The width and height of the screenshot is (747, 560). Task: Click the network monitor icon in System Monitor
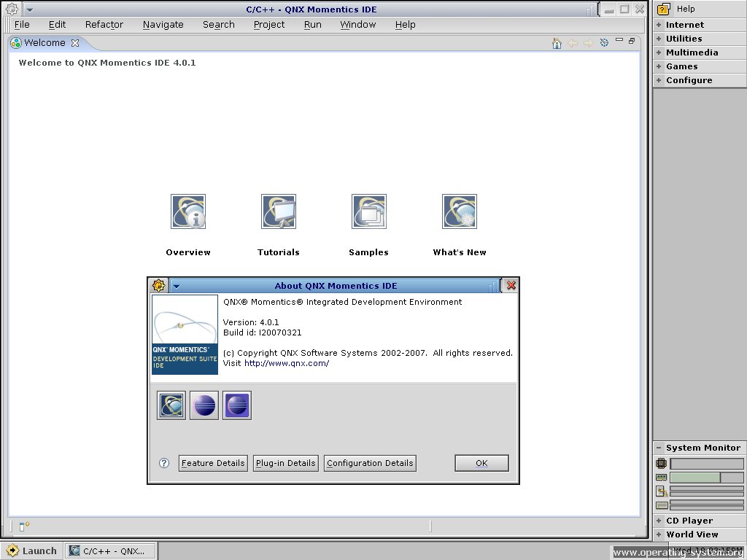coord(661,491)
